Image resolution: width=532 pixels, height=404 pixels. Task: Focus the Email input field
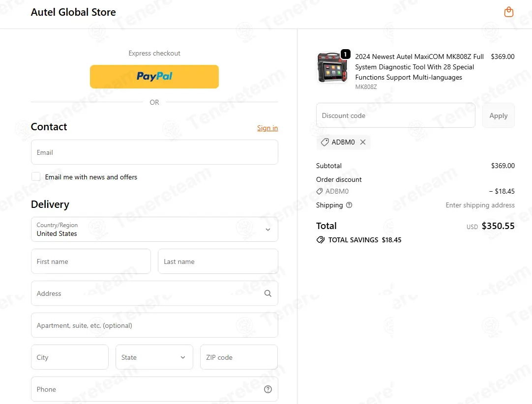click(154, 152)
